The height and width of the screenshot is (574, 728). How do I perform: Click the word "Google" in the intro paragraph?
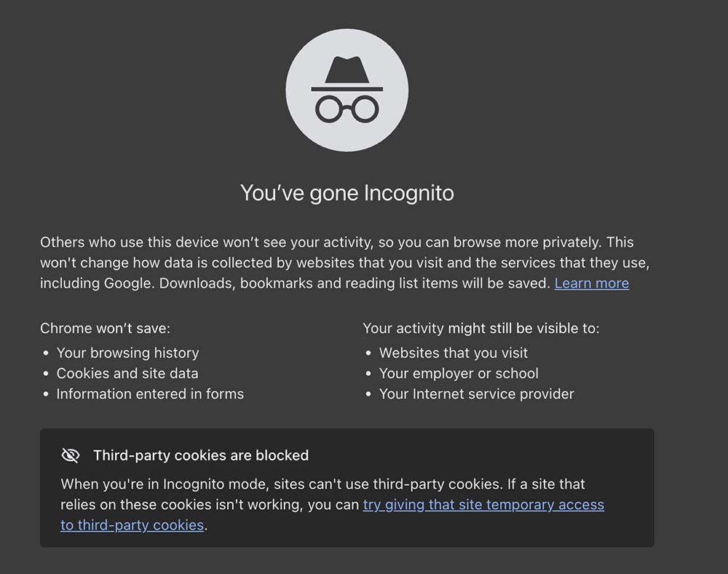coord(128,283)
